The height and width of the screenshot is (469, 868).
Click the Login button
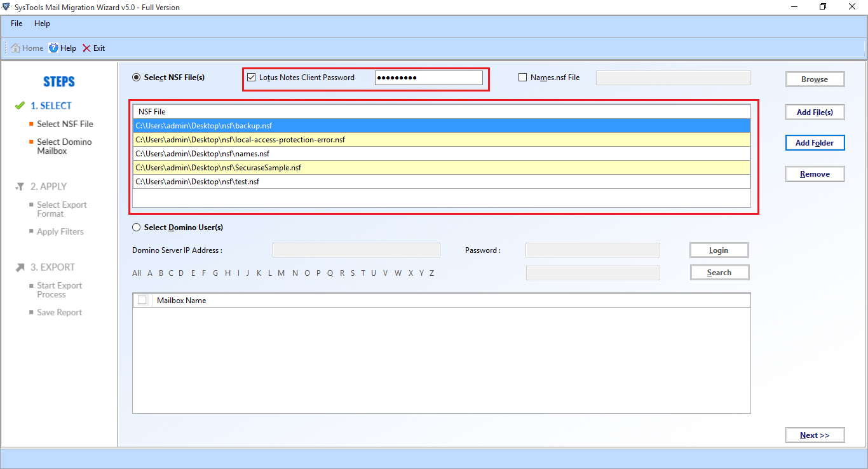[719, 250]
